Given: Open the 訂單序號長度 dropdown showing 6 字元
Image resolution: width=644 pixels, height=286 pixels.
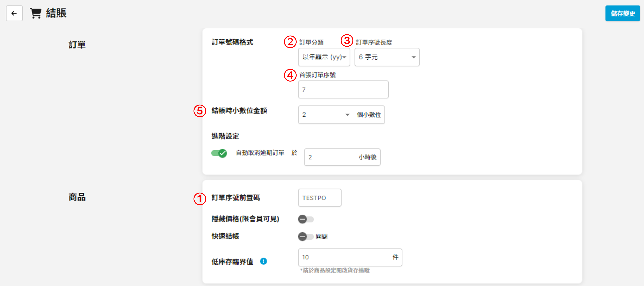Looking at the screenshot, I should pos(387,57).
